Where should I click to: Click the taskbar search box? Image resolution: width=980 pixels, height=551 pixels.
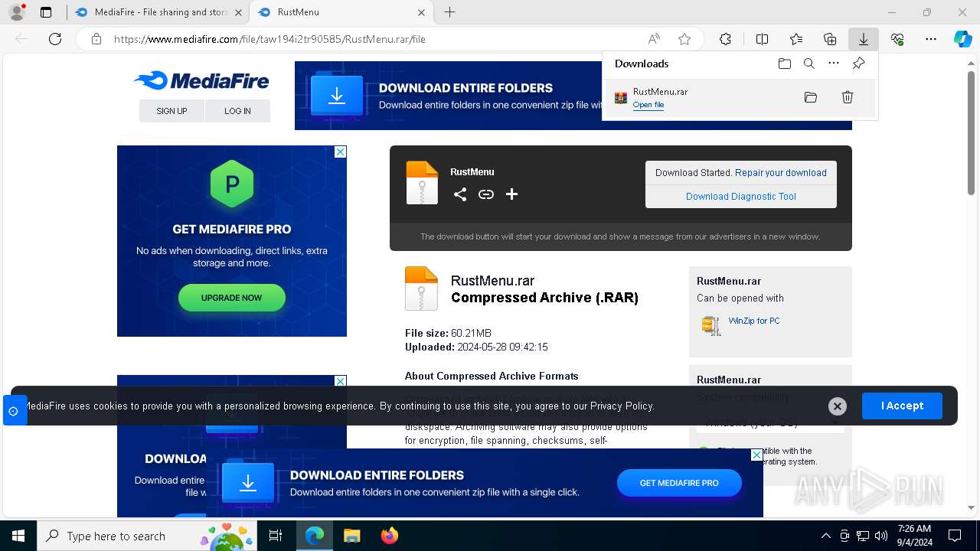(147, 536)
